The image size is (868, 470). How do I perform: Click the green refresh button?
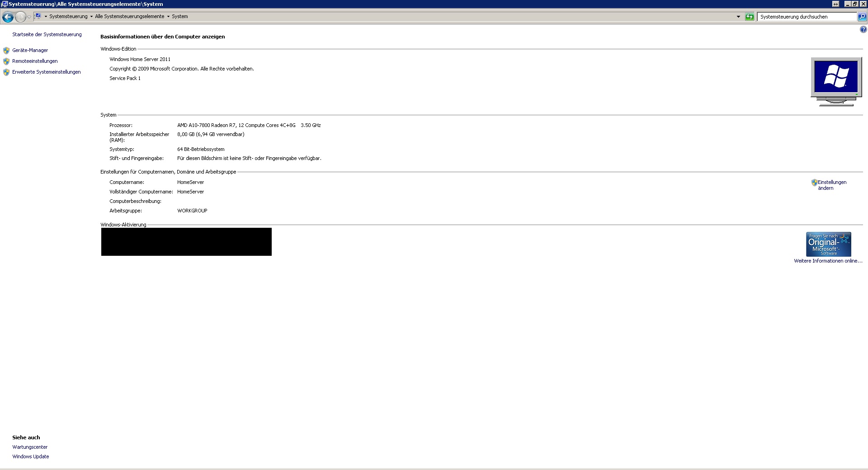pos(750,17)
